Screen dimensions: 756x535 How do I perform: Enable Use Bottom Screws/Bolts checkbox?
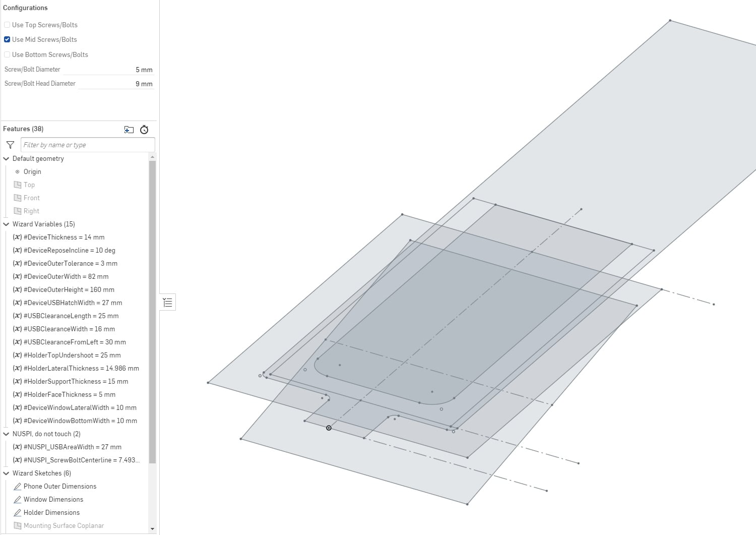[x=7, y=54]
